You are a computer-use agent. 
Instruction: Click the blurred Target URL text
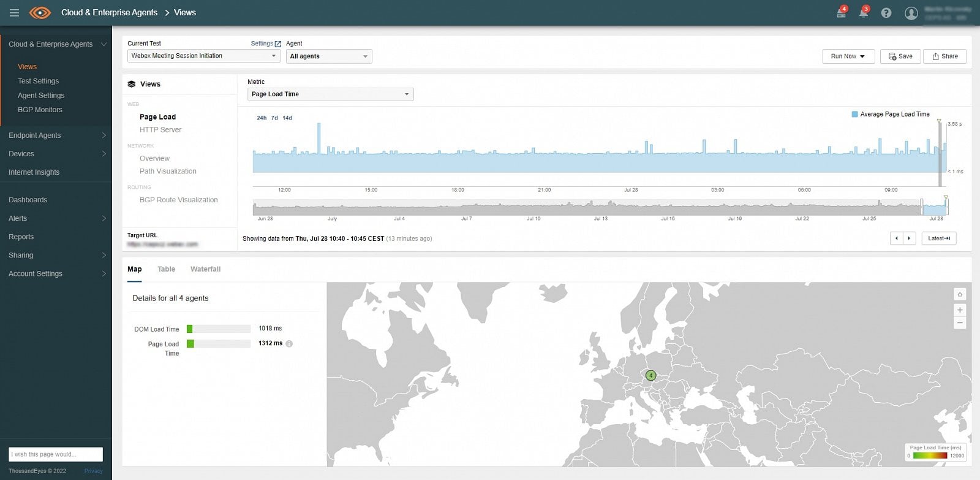point(162,244)
